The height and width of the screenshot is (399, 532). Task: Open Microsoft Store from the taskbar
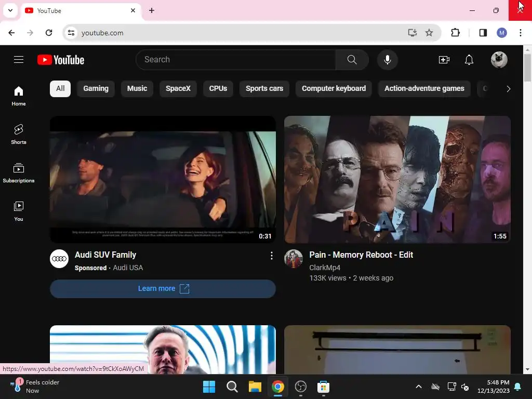(x=323, y=387)
